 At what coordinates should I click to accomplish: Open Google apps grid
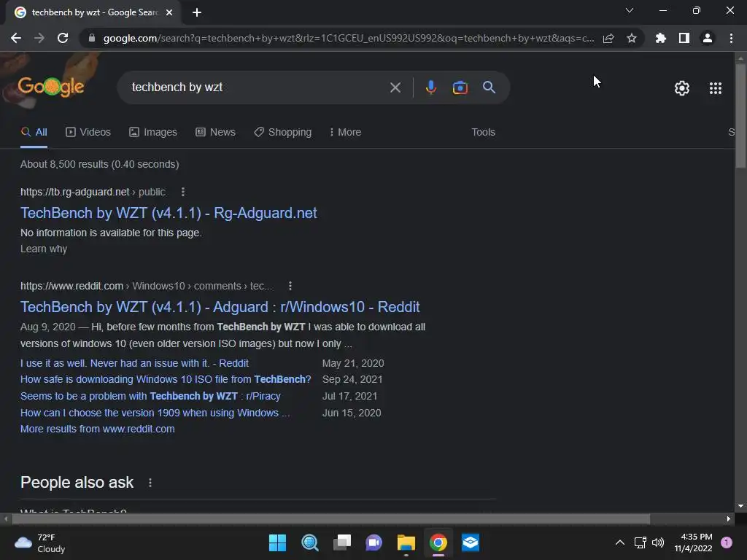[716, 88]
